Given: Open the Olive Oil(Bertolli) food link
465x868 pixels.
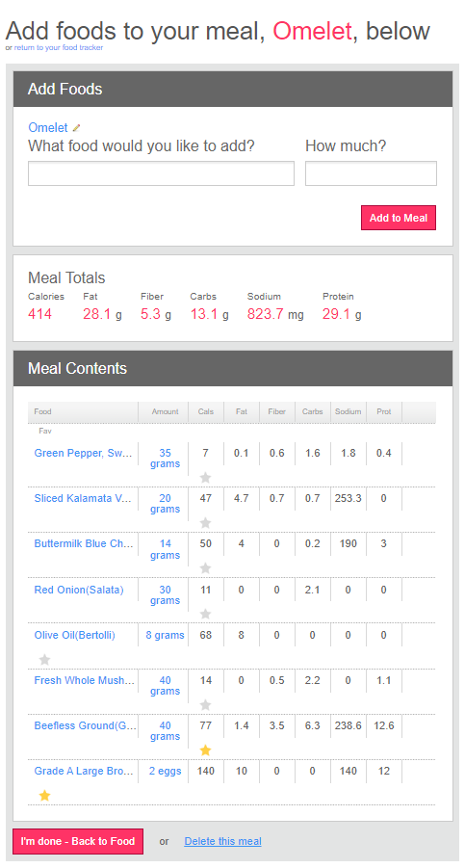Looking at the screenshot, I should 75,635.
